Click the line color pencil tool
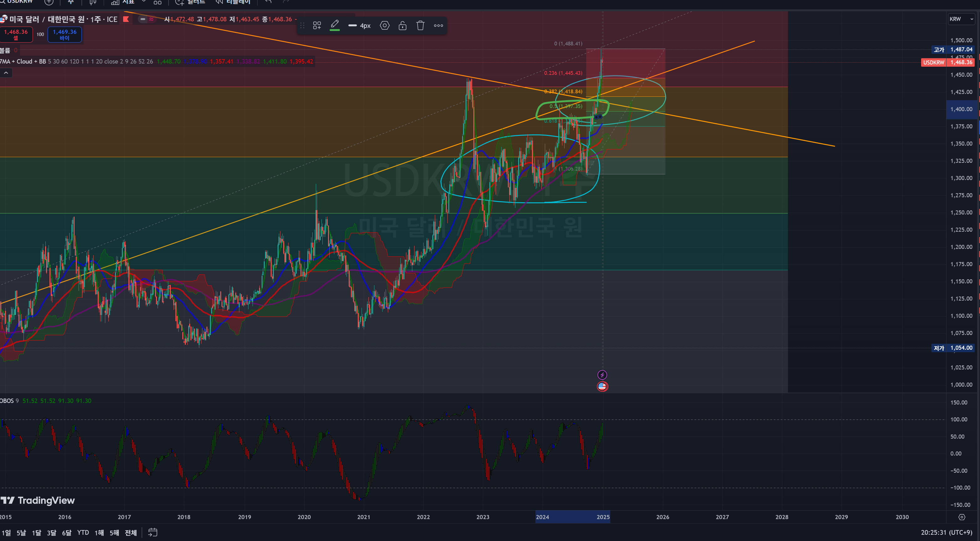This screenshot has height=541, width=980. 334,25
